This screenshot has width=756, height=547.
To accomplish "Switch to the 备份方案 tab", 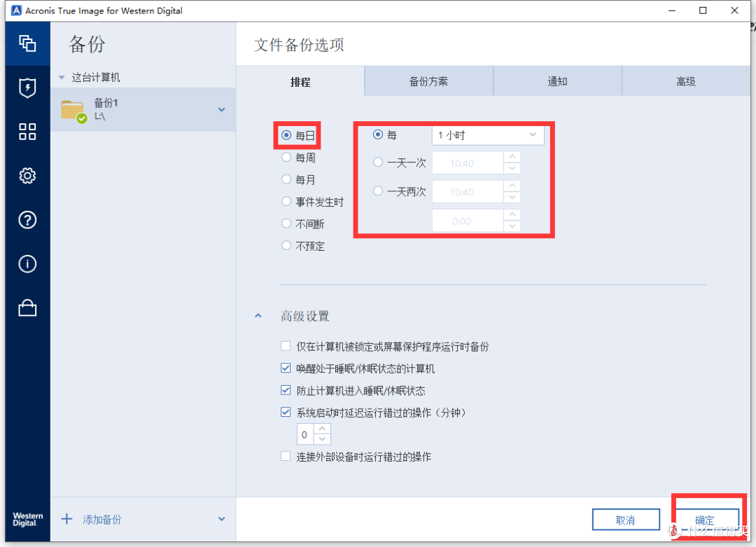I will click(x=428, y=81).
